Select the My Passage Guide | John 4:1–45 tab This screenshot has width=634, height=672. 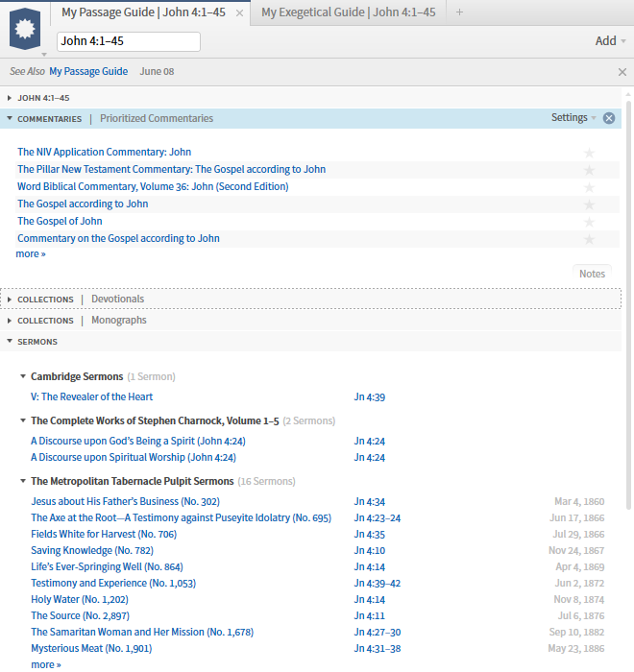[x=143, y=12]
